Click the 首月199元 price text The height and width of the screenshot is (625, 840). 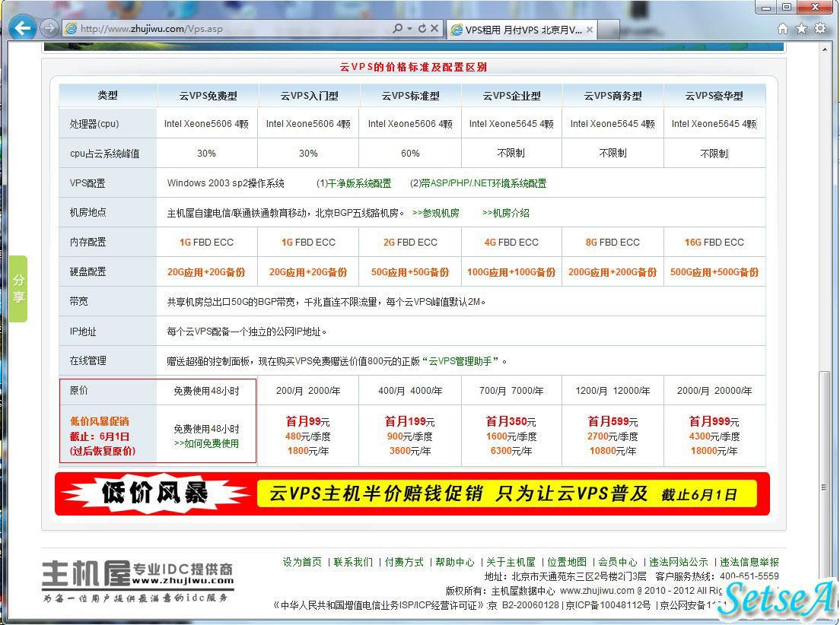click(x=410, y=421)
